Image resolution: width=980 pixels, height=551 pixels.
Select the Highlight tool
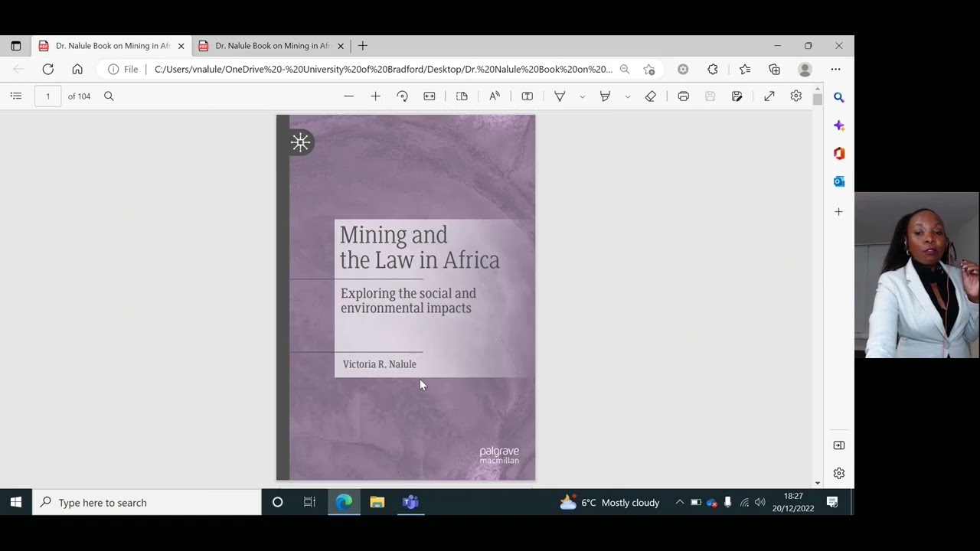[605, 96]
